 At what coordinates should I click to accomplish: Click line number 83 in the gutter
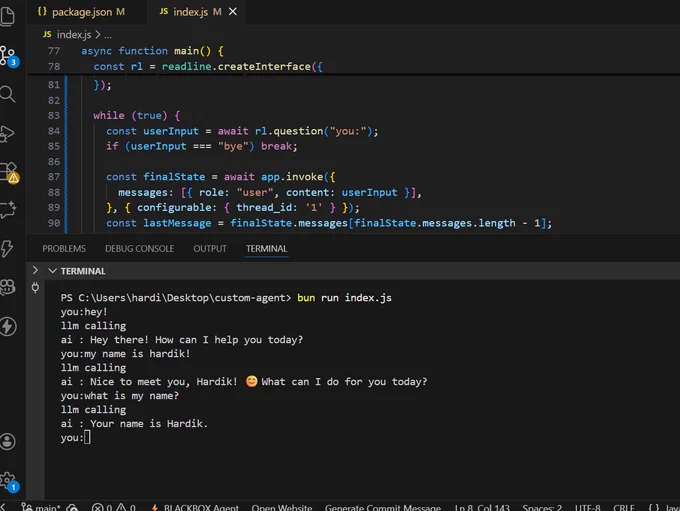[x=54, y=115]
